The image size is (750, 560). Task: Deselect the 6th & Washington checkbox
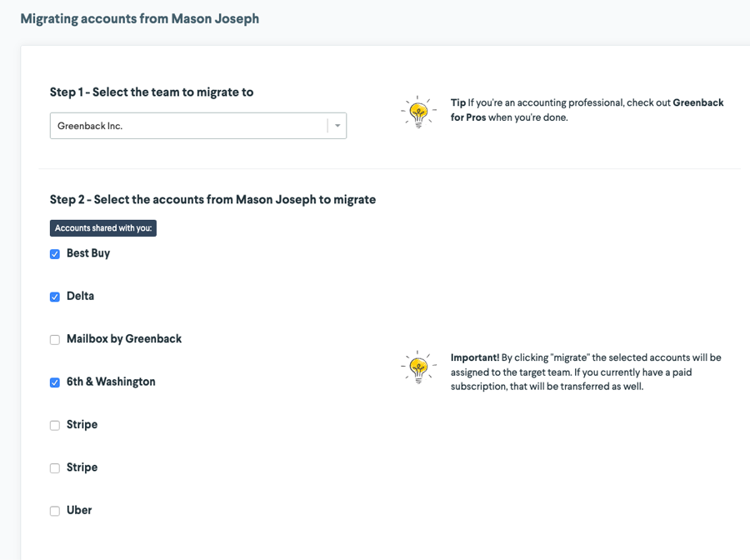[x=55, y=382]
